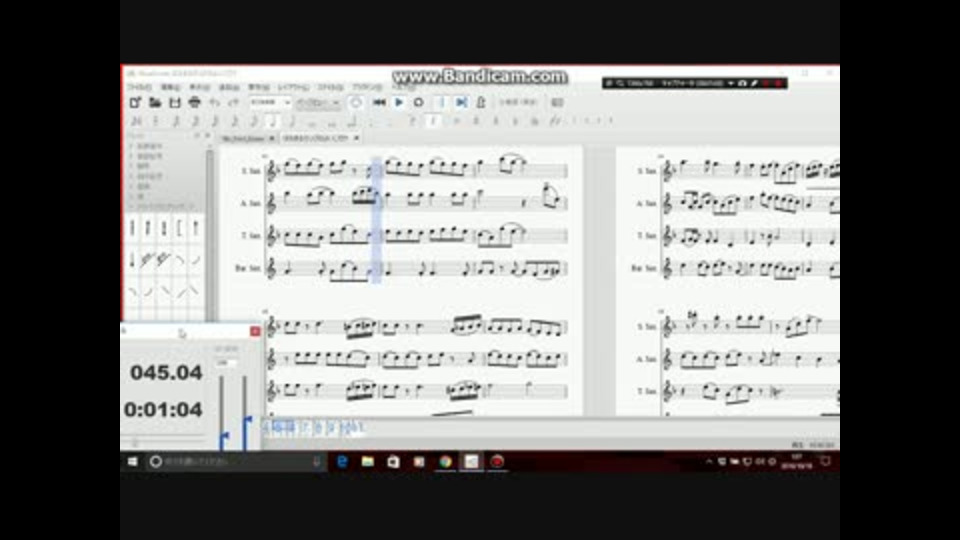
Task: Save the score with the disk icon
Action: (x=174, y=103)
